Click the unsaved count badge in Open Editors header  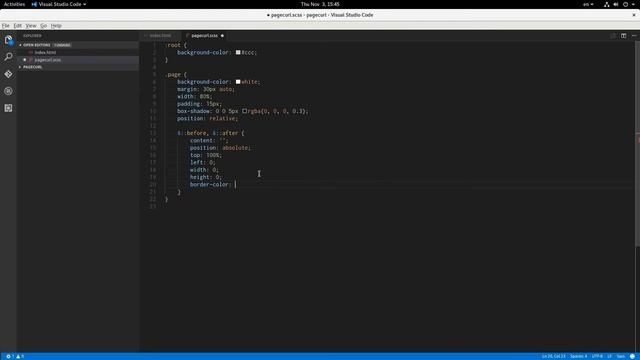point(62,45)
